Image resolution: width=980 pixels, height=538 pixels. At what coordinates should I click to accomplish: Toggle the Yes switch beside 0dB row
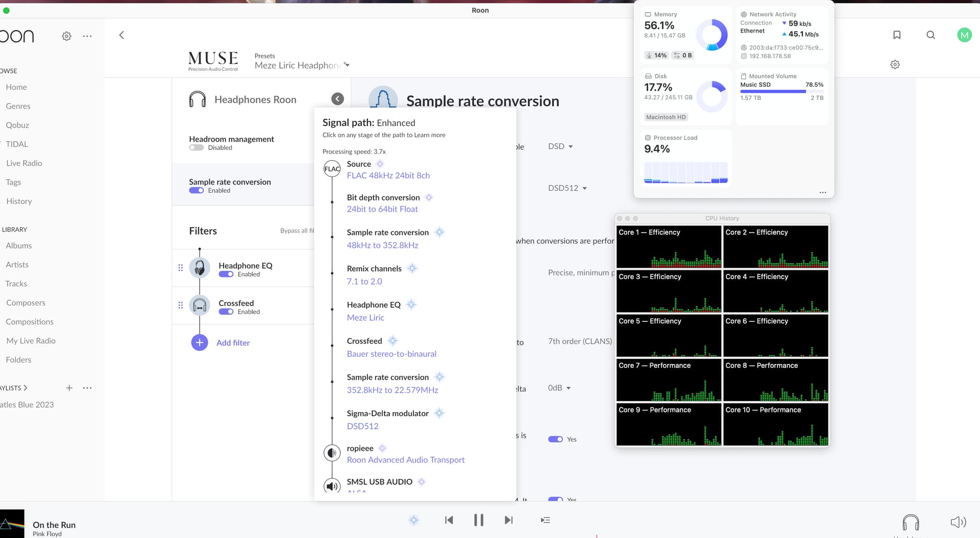coord(555,439)
